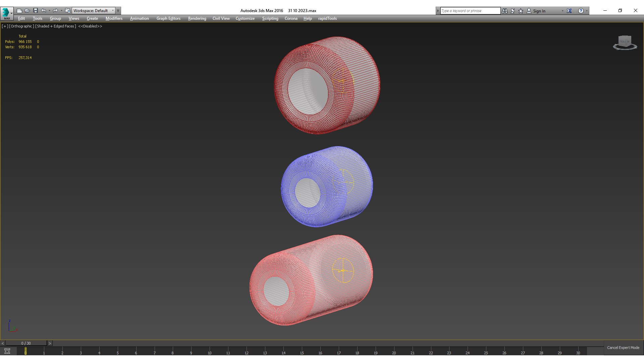Image resolution: width=644 pixels, height=362 pixels.
Task: Click the Redo arrow icon
Action: point(55,11)
